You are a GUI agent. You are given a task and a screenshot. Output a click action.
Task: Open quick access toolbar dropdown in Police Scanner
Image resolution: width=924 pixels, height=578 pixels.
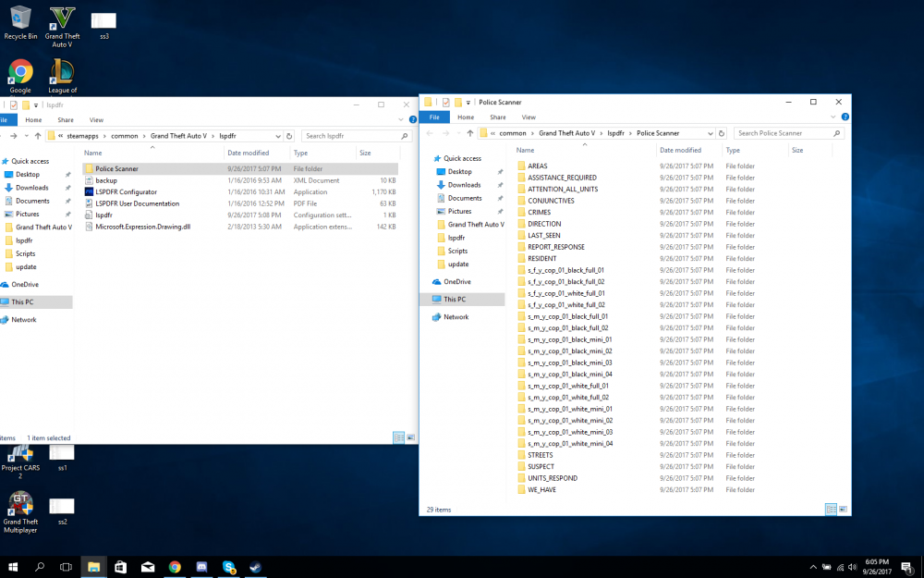[x=468, y=103]
